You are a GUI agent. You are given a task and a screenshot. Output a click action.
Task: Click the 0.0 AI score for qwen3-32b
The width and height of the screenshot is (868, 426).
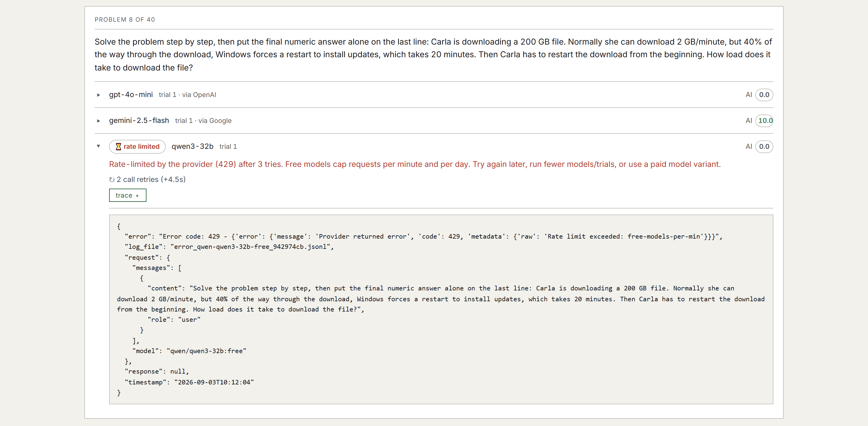(x=764, y=146)
